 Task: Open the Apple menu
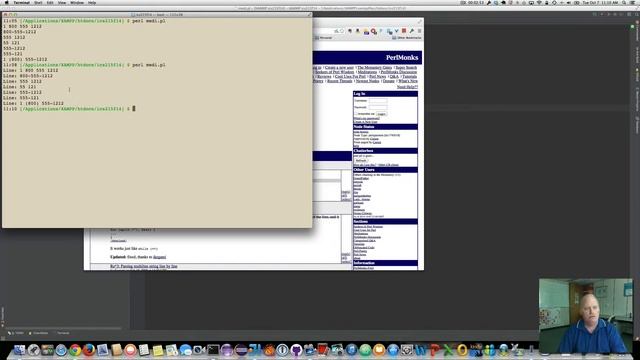point(6,2)
